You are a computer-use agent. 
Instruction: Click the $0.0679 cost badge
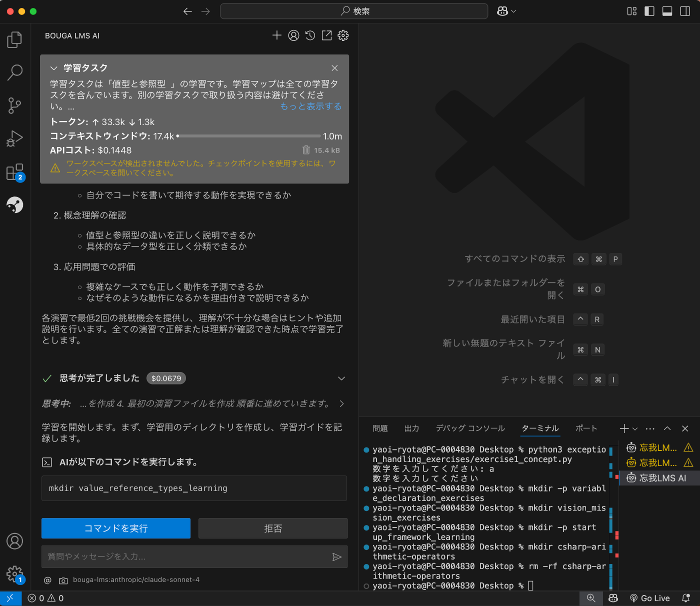166,378
